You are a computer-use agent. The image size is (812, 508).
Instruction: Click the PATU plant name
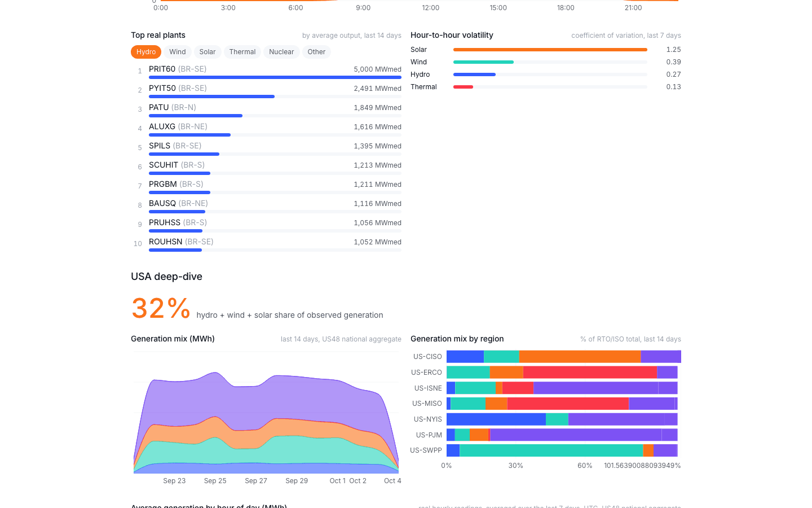[x=159, y=107]
